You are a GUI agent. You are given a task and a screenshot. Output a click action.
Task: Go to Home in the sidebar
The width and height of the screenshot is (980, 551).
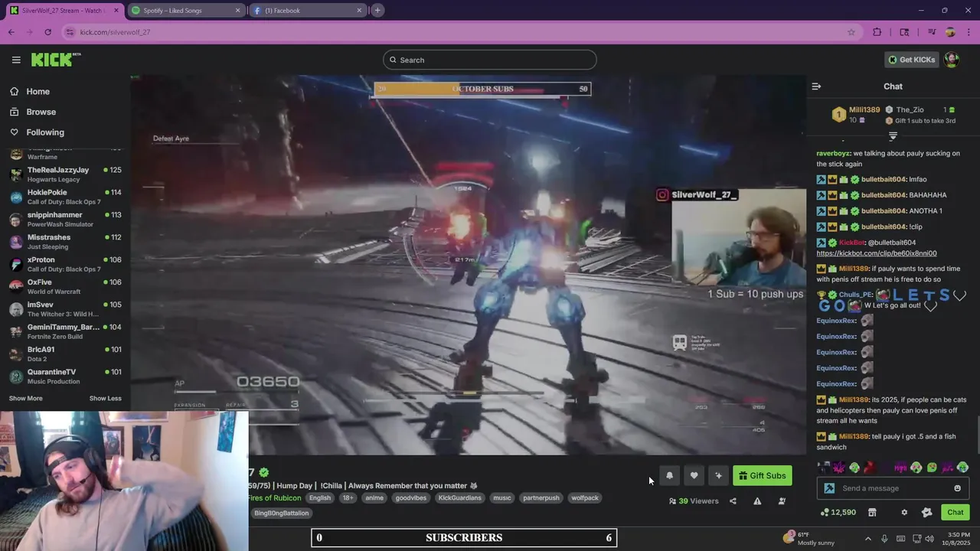(x=38, y=91)
